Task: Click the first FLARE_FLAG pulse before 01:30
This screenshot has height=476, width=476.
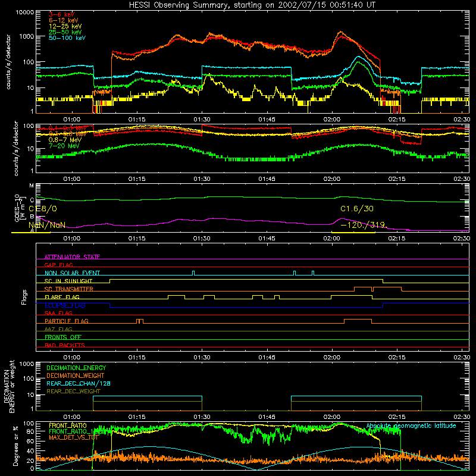Action: click(x=176, y=297)
